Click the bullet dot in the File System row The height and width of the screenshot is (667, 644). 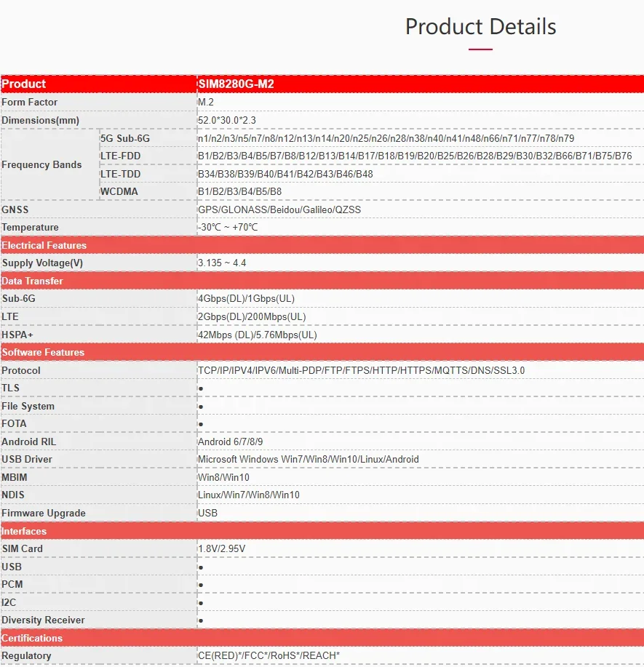(x=201, y=407)
